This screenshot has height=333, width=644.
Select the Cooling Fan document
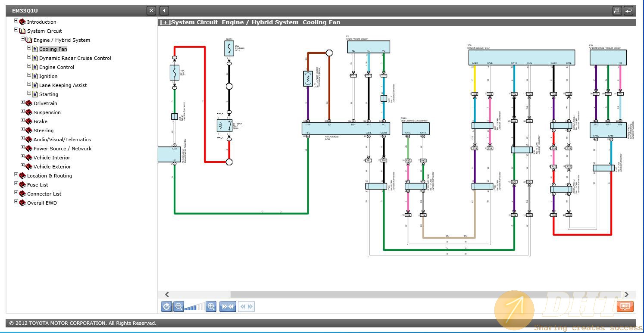pyautogui.click(x=53, y=49)
